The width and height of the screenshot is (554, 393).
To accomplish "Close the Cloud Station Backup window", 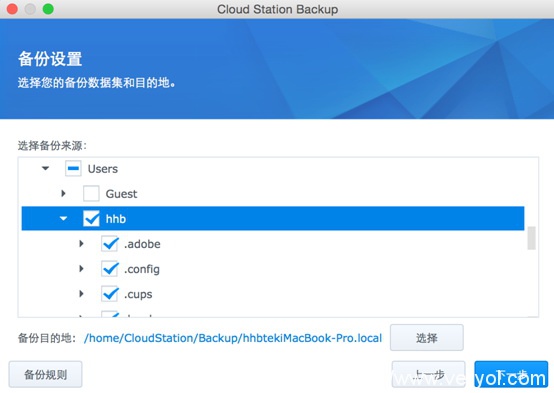I will pyautogui.click(x=12, y=9).
